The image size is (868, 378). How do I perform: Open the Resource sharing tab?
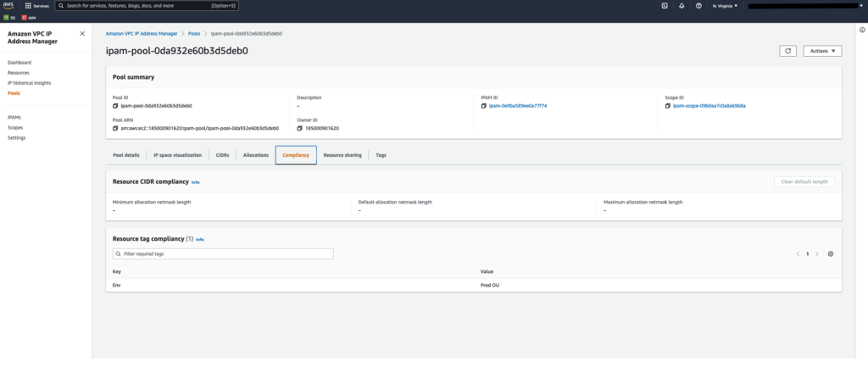[342, 155]
